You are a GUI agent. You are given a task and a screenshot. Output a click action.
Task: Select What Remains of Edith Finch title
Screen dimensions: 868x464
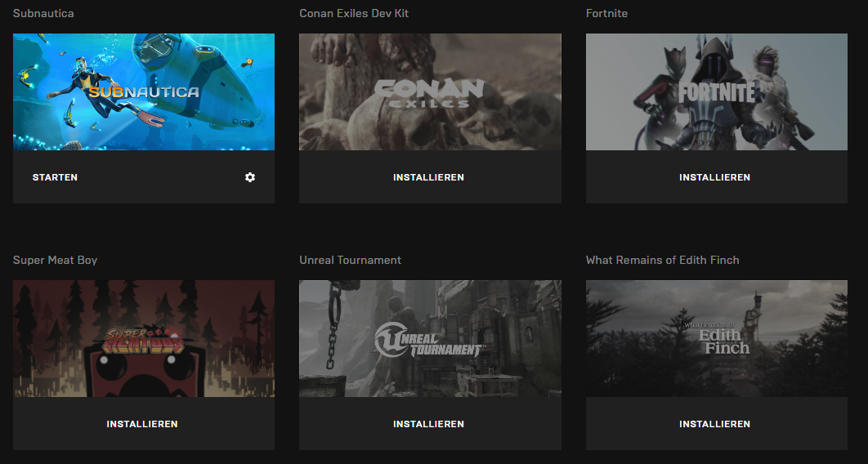[x=662, y=260]
